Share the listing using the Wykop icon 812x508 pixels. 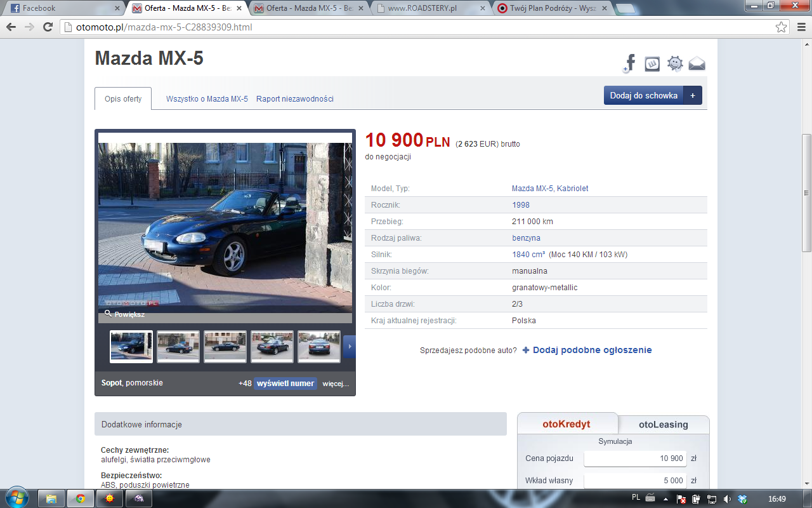tap(652, 63)
